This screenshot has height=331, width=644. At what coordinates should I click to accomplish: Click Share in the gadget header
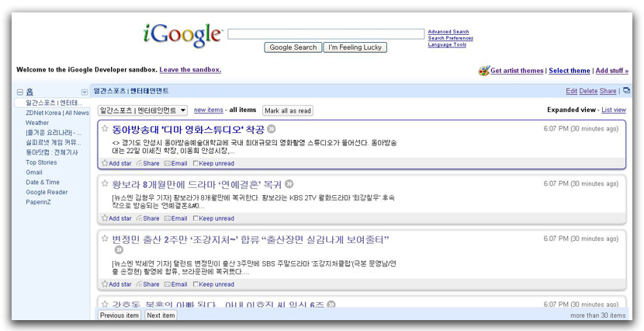click(x=608, y=91)
